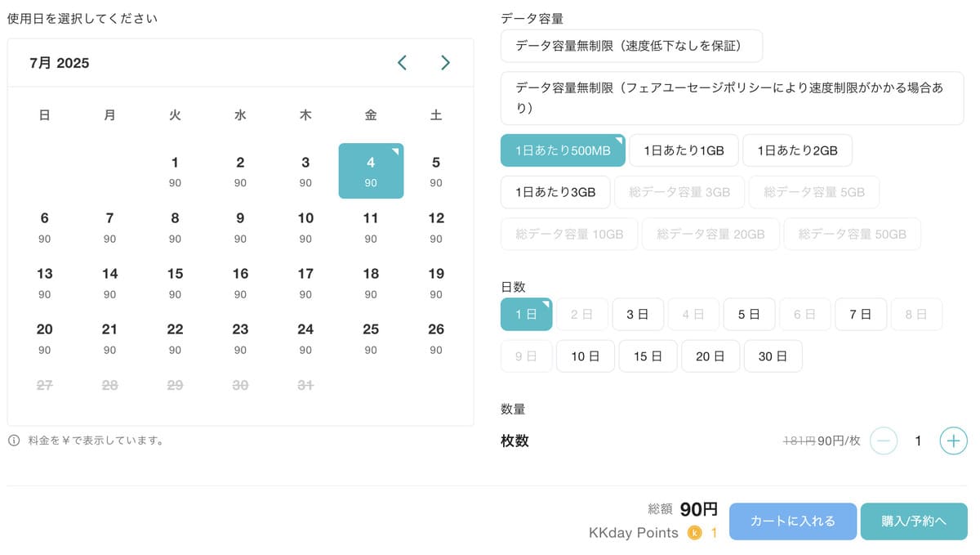
Task: Pick July 1 on the calendar
Action: click(x=175, y=171)
